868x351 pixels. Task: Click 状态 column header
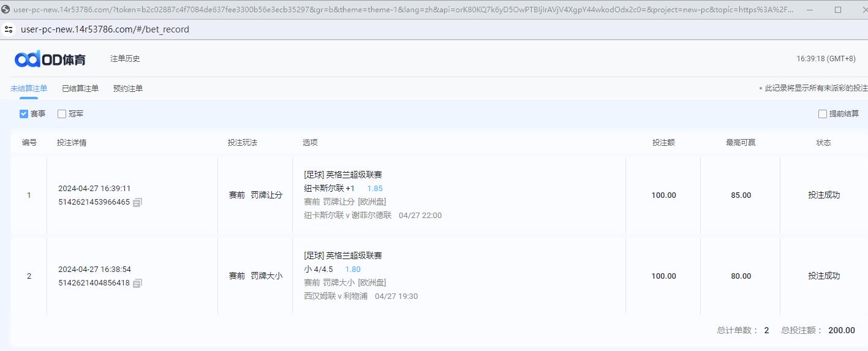pos(824,143)
